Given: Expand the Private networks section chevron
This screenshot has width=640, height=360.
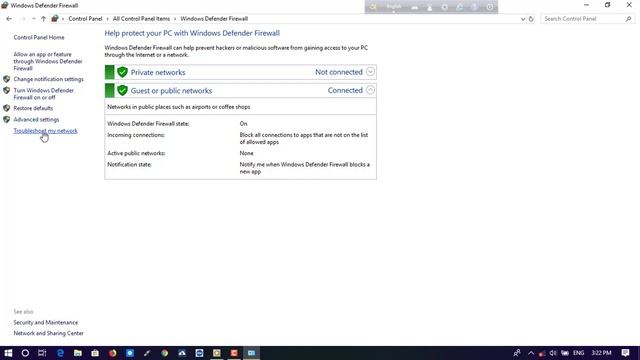Looking at the screenshot, I should tap(370, 72).
